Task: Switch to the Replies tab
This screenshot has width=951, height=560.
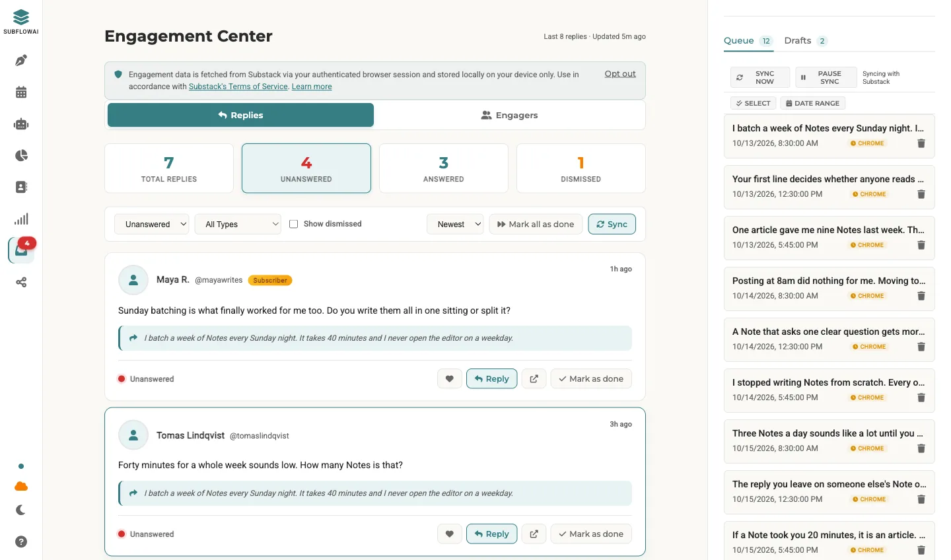Action: (x=240, y=115)
